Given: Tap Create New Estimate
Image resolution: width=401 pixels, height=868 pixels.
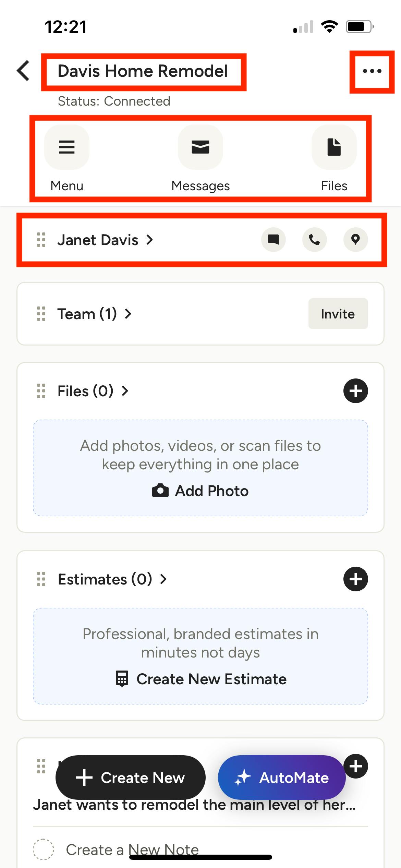Looking at the screenshot, I should click(200, 679).
